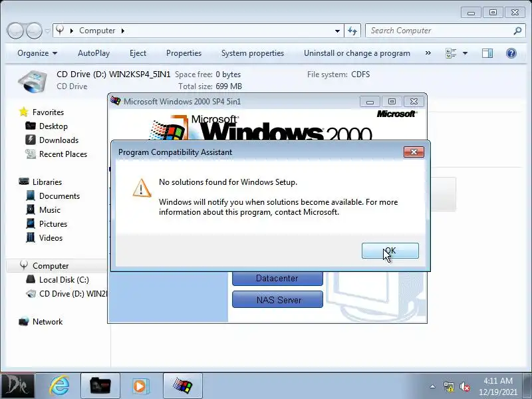Launch Windows Media Player from taskbar
This screenshot has height=399, width=532.
point(140,386)
